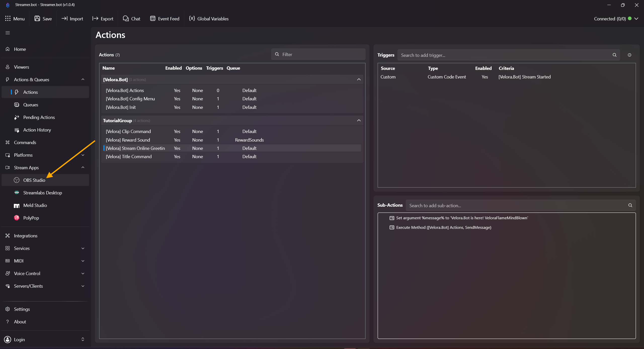Open the Connected status dropdown

pos(636,19)
